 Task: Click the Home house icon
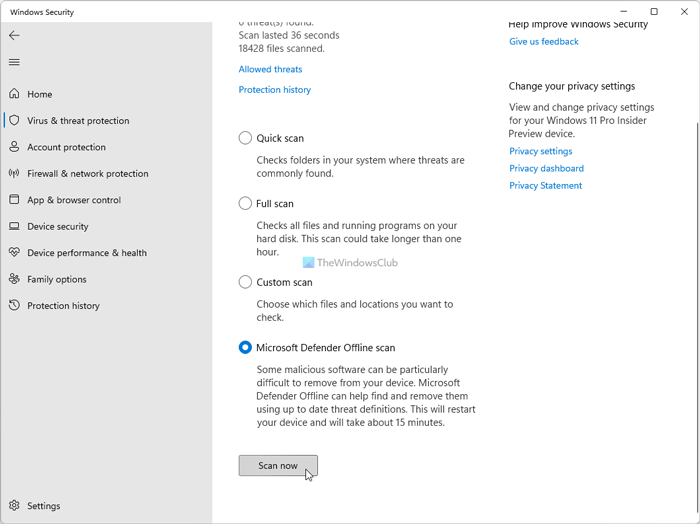(x=14, y=94)
